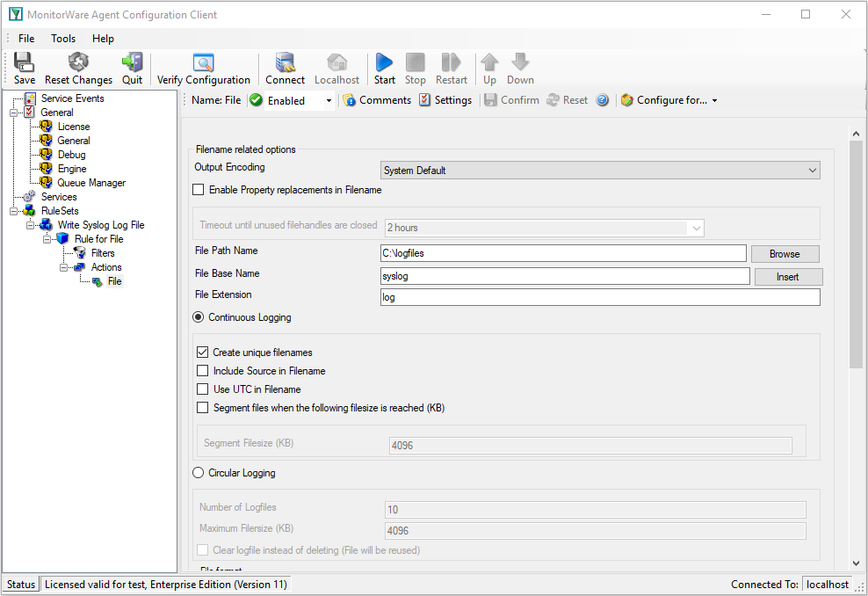Viewport: 868px width, 596px height.
Task: Enable Segment files when filesize is reached
Action: click(203, 408)
